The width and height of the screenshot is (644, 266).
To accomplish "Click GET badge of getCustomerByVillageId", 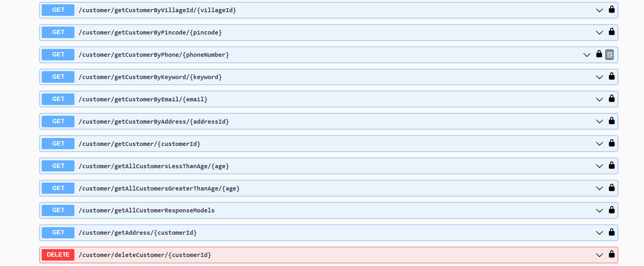I will pyautogui.click(x=58, y=10).
